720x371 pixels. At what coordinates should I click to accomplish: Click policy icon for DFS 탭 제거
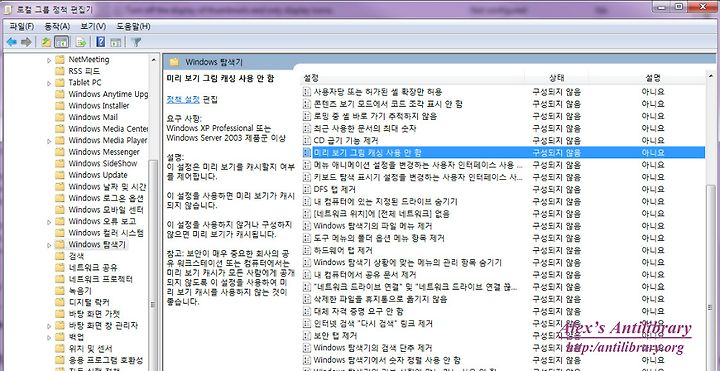[307, 189]
